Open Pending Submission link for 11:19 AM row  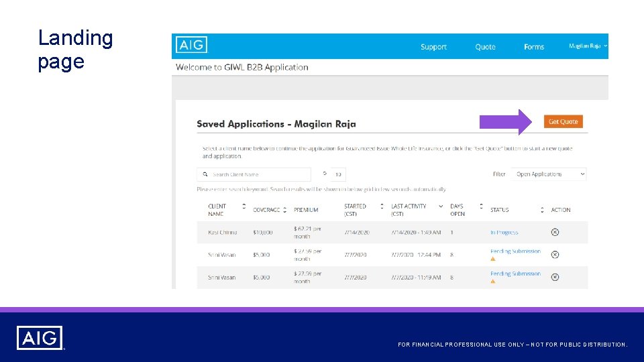tap(515, 274)
